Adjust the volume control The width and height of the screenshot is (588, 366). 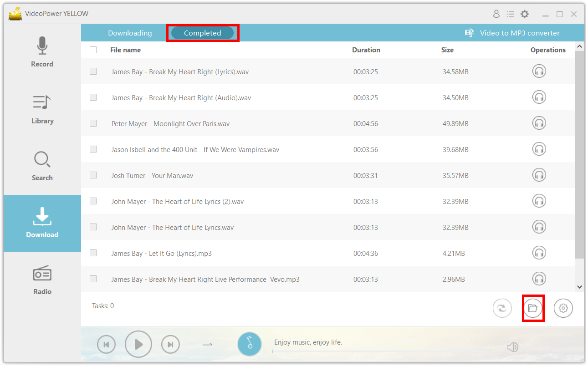click(512, 347)
